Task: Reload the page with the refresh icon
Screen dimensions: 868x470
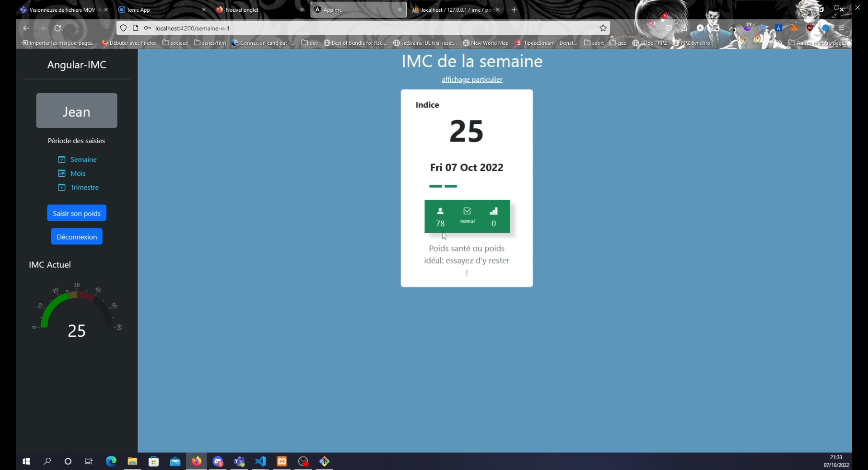Action: [x=58, y=28]
